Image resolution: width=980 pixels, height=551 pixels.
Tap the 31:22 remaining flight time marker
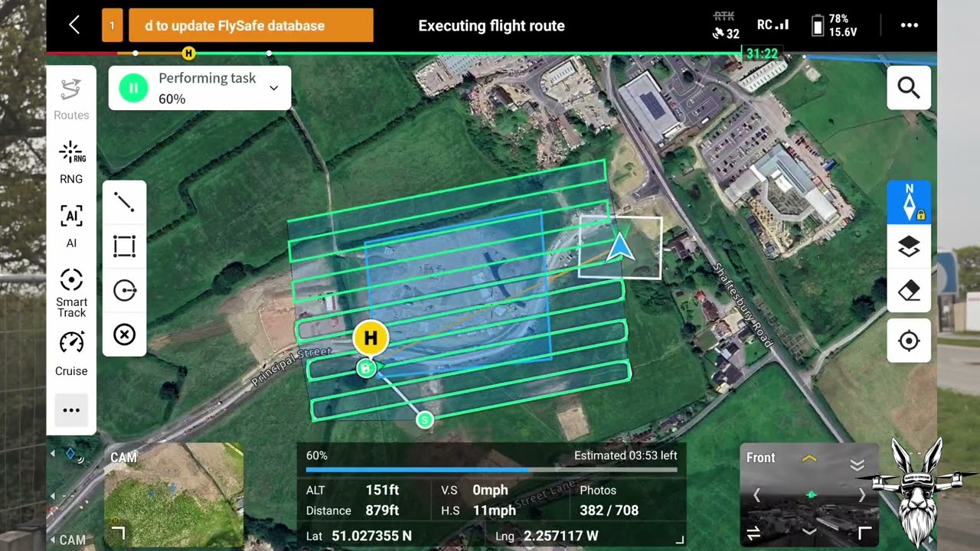tap(762, 54)
